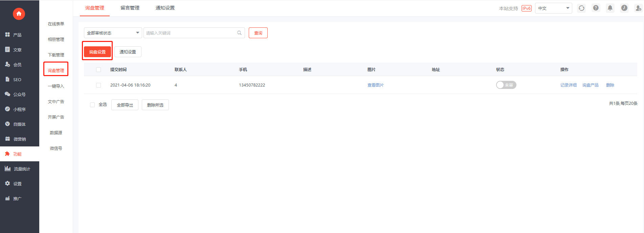Toggle the 未审 status switch
The image size is (644, 233).
tap(506, 85)
